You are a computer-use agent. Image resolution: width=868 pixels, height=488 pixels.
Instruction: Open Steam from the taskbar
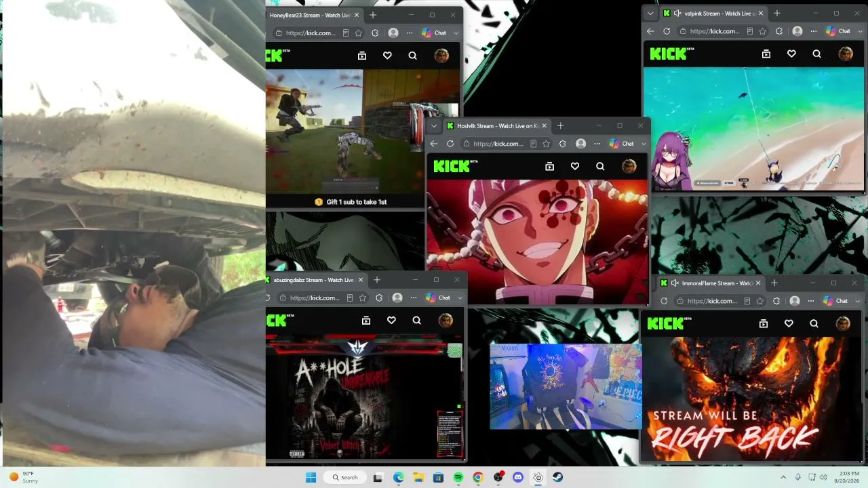[557, 477]
